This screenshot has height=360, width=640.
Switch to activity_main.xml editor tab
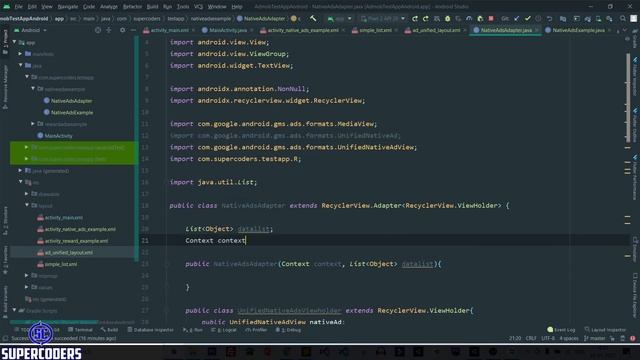[x=169, y=30]
